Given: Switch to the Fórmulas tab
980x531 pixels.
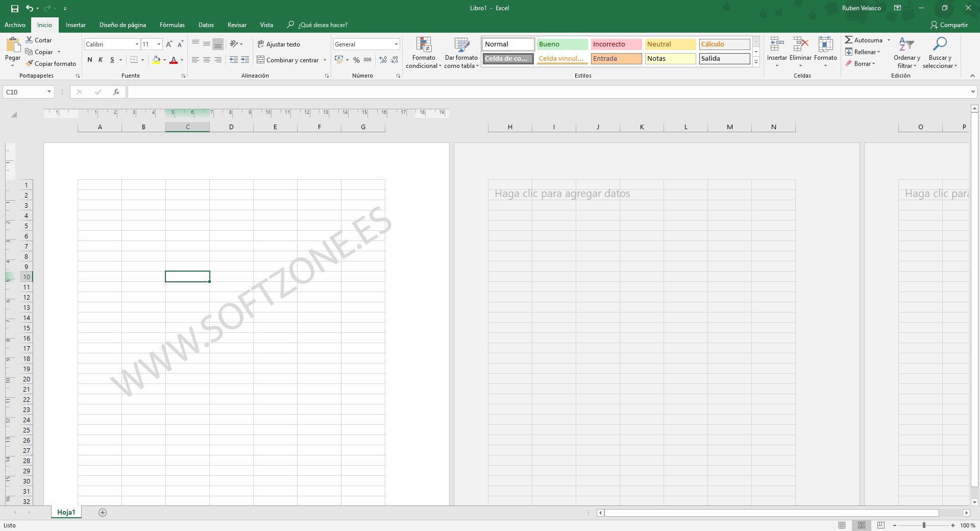Looking at the screenshot, I should (x=172, y=25).
